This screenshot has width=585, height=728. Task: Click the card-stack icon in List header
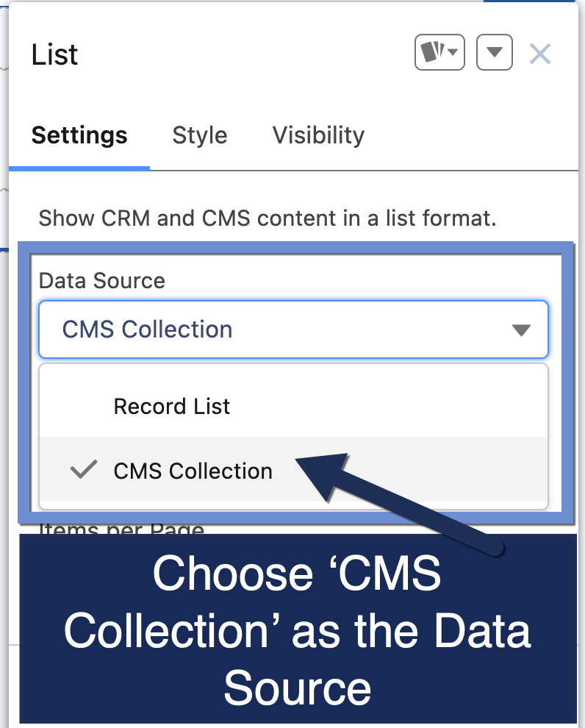pyautogui.click(x=431, y=53)
